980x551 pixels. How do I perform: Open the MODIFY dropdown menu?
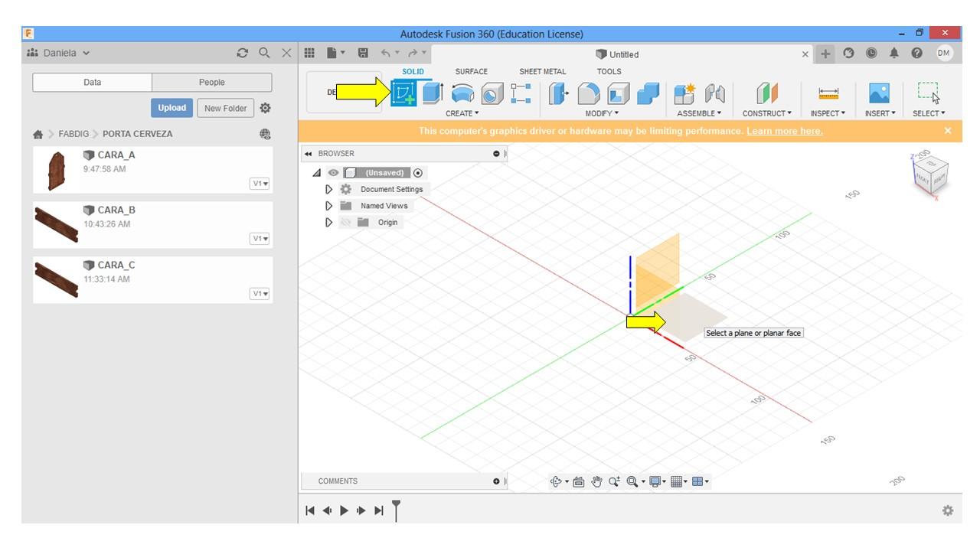click(602, 113)
